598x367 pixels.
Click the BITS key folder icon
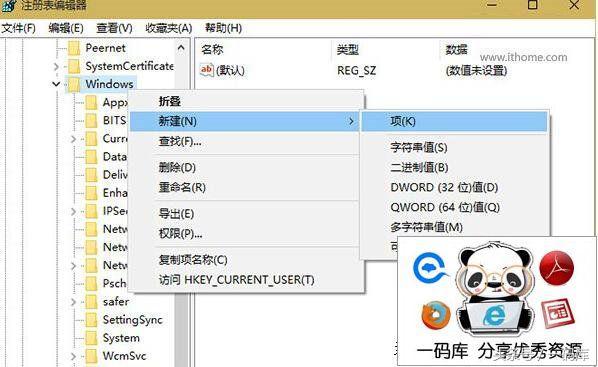point(91,121)
